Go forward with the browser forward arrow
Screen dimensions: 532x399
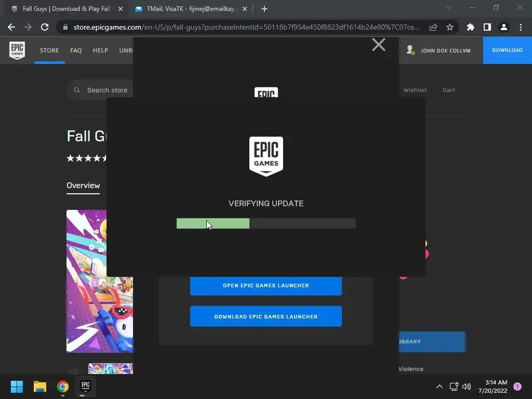click(x=28, y=27)
